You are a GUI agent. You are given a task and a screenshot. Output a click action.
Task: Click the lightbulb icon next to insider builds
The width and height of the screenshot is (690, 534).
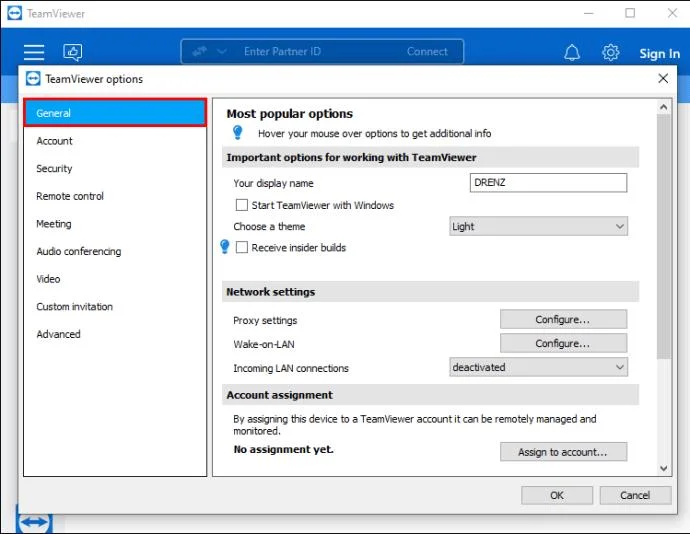tap(224, 247)
